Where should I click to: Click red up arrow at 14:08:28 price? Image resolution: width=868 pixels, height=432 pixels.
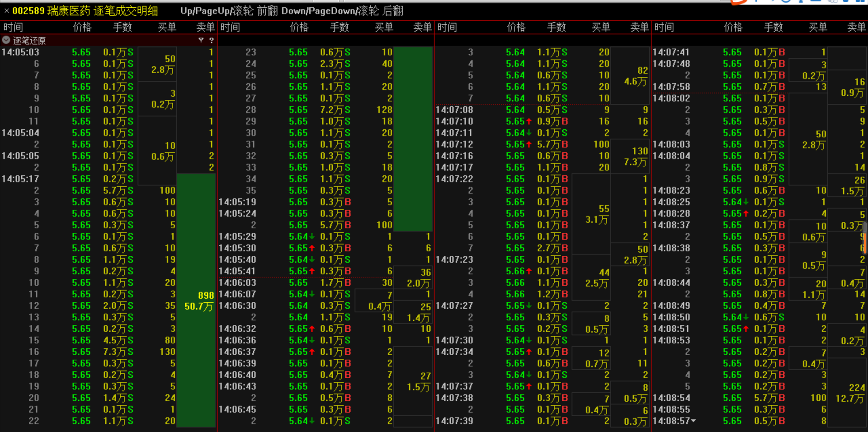(x=746, y=214)
